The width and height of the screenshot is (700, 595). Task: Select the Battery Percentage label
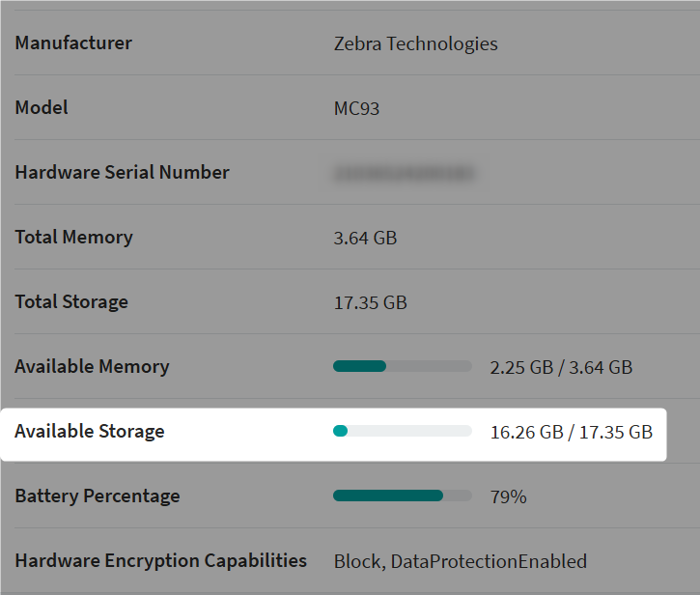tap(98, 496)
